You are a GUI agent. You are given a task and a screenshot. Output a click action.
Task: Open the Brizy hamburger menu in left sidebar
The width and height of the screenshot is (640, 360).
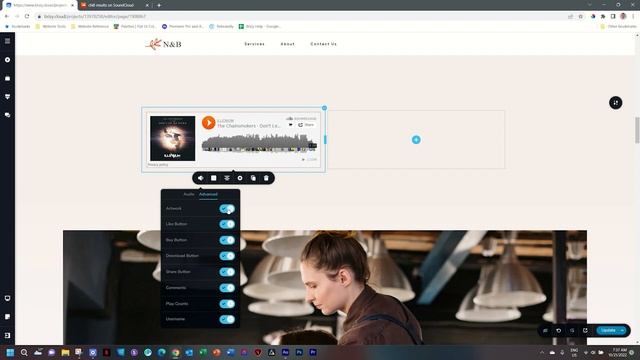click(x=7, y=41)
